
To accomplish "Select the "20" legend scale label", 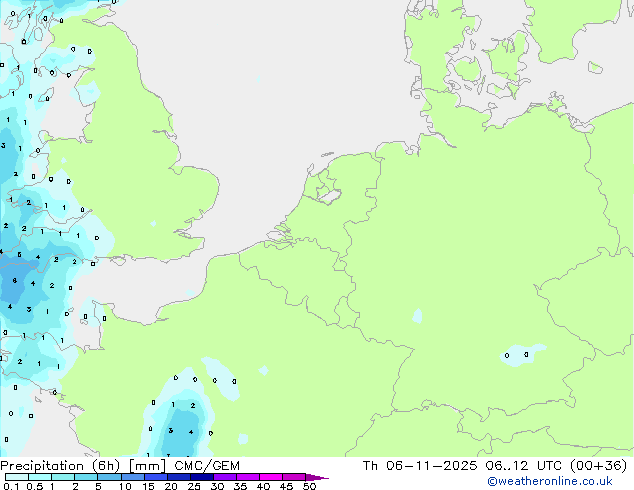I will (171, 486).
